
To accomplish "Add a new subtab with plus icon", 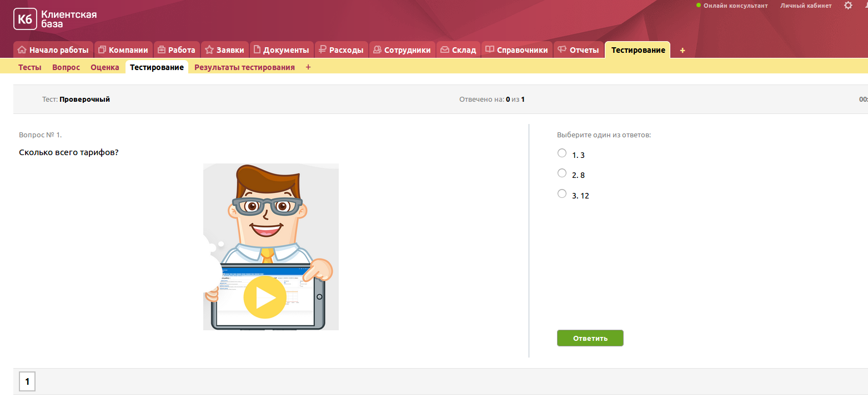I will (308, 67).
